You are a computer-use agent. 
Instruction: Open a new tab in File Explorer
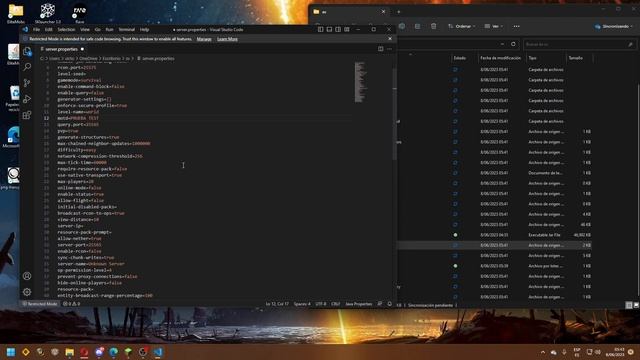pos(399,12)
